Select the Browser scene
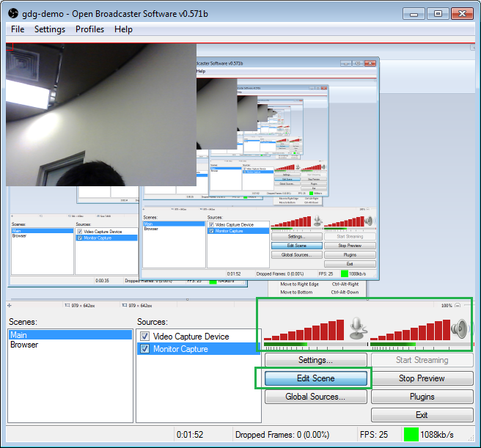The height and width of the screenshot is (448, 481). (x=70, y=345)
